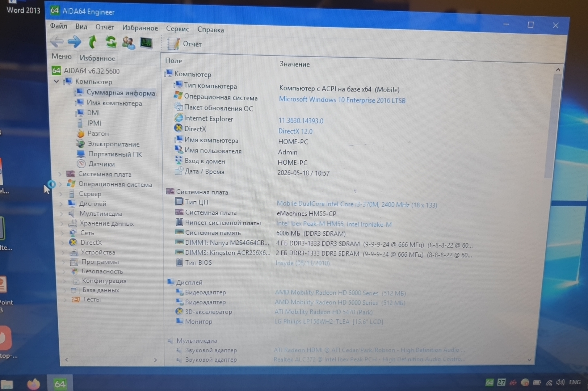
Task: Click the network icon in the system tray
Action: point(549,382)
